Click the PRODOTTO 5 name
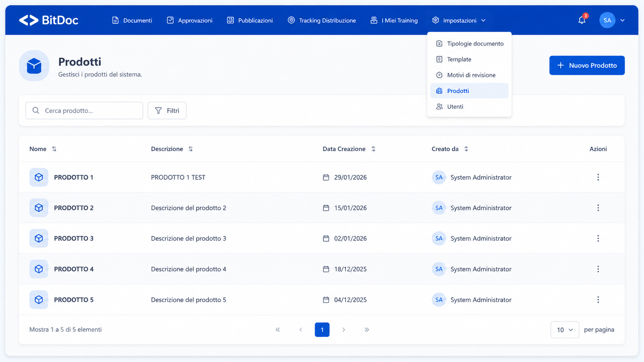This screenshot has width=644, height=362. point(74,300)
